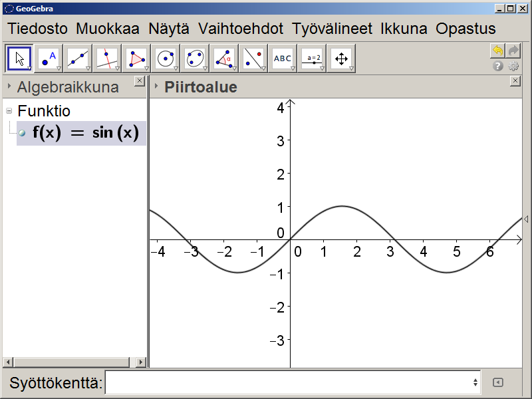Click the Piirtoalue panel title
This screenshot has height=399, width=532.
(x=201, y=87)
